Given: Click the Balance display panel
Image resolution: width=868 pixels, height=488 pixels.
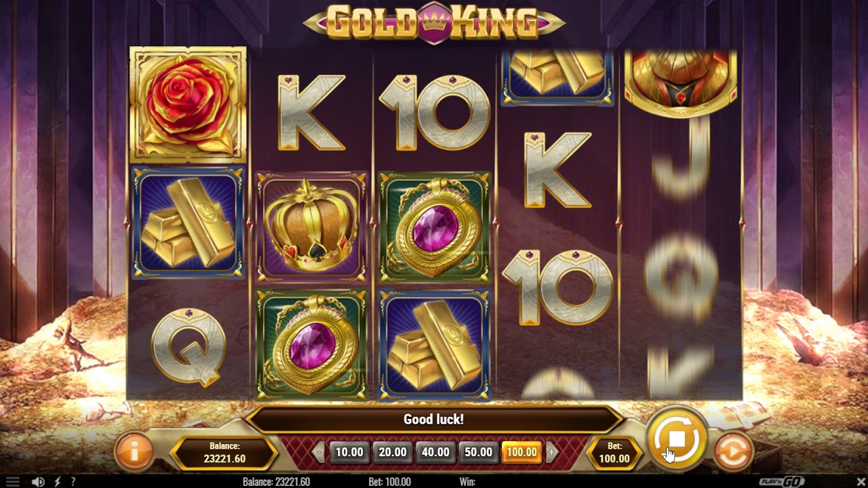Looking at the screenshot, I should [224, 452].
